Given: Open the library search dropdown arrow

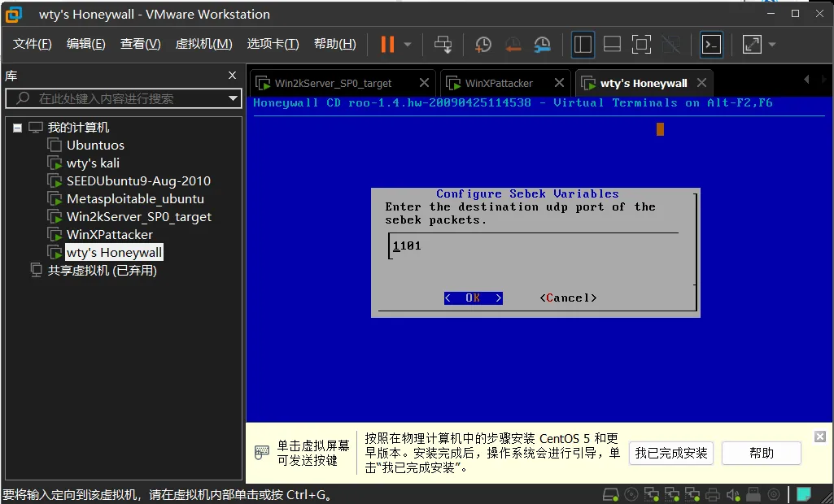Looking at the screenshot, I should click(x=233, y=98).
